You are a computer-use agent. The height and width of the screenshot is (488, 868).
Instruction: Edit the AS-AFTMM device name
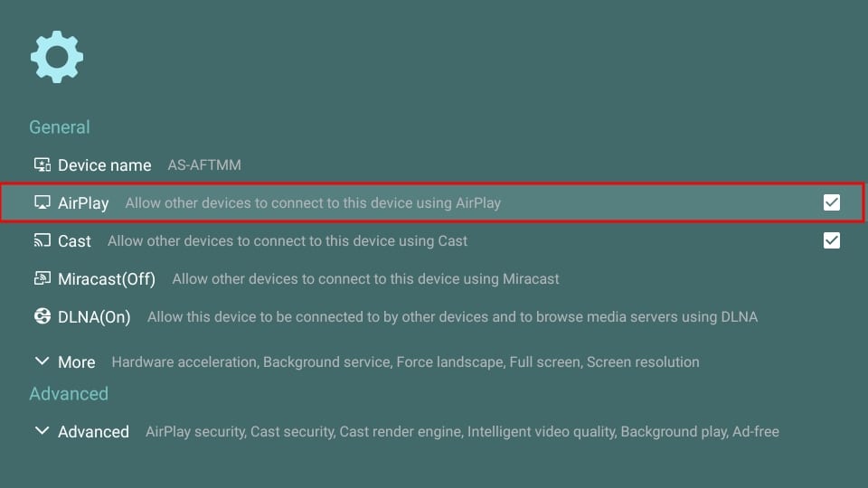[204, 165]
